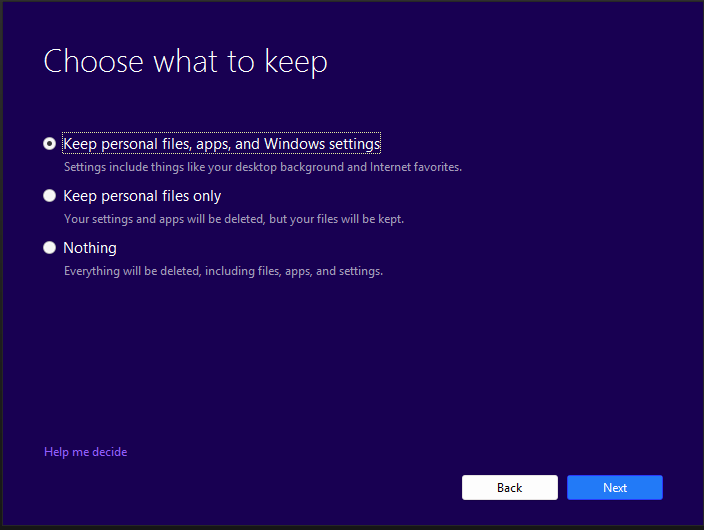Choose the 'Nothing' radio button
Screen dimensions: 704x530
point(49,248)
